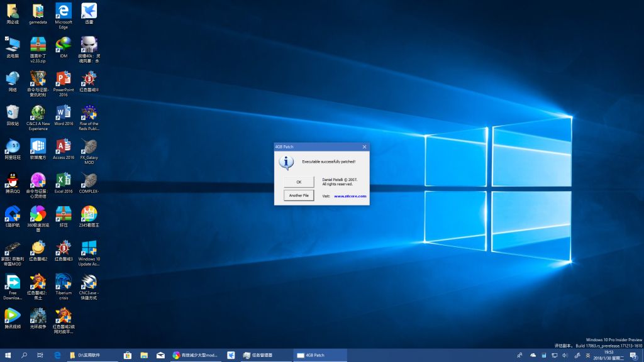Image resolution: width=644 pixels, height=362 pixels.
Task: Open the Windows Start menu
Action: (x=8, y=356)
